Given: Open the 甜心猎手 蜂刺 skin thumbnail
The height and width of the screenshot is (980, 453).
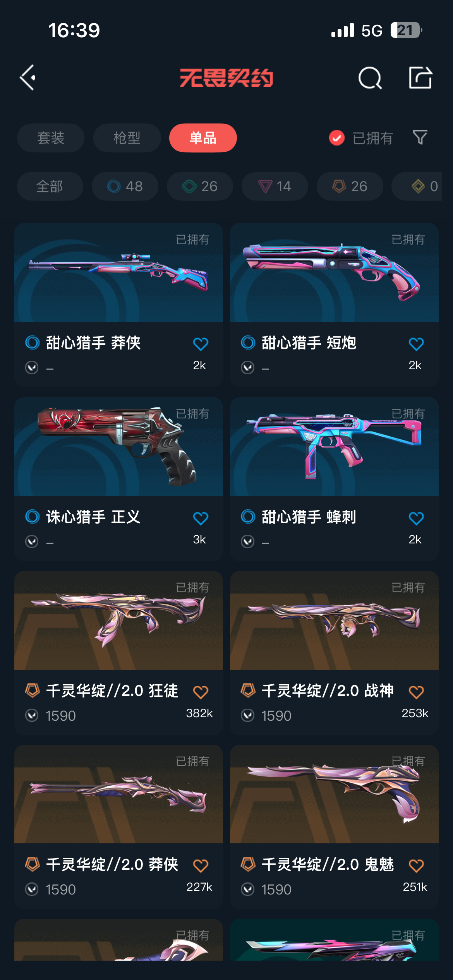Looking at the screenshot, I should click(x=334, y=447).
